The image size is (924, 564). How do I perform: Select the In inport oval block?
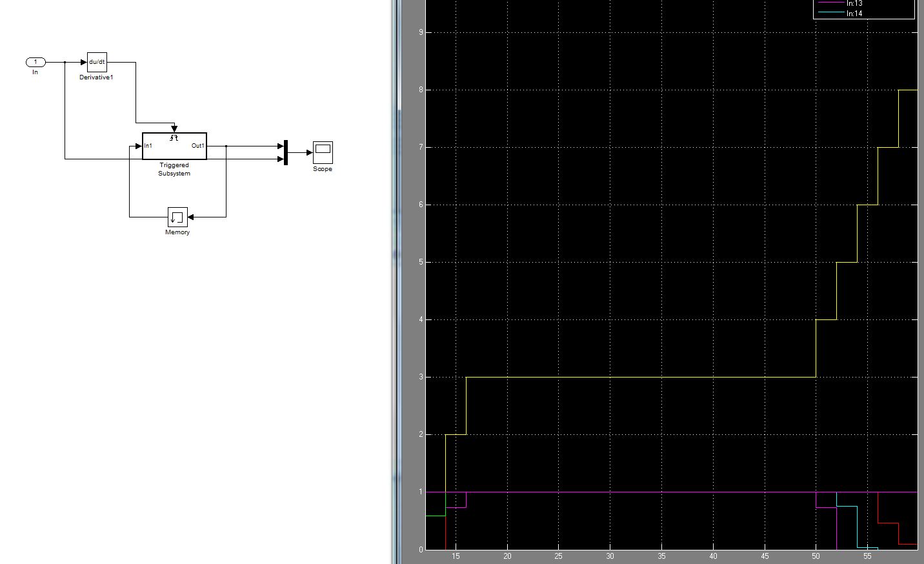pos(35,62)
